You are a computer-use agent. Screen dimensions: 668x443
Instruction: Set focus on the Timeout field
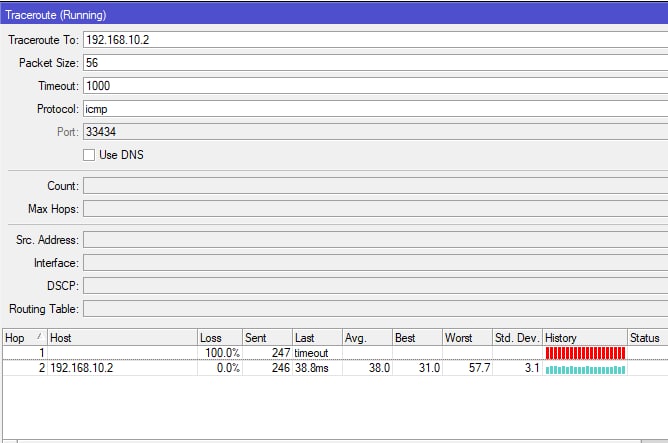pos(375,86)
